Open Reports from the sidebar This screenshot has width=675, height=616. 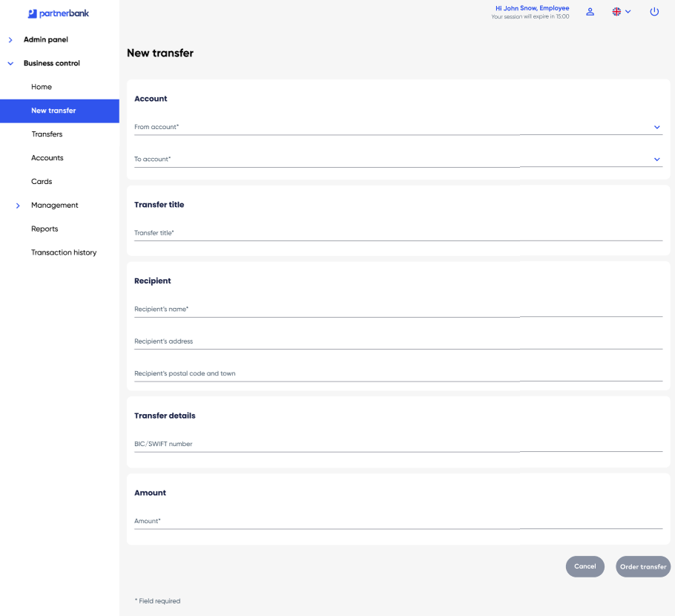(x=45, y=229)
